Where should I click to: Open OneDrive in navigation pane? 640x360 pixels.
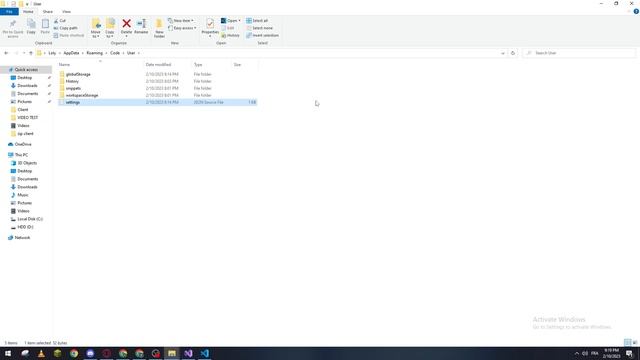23,144
